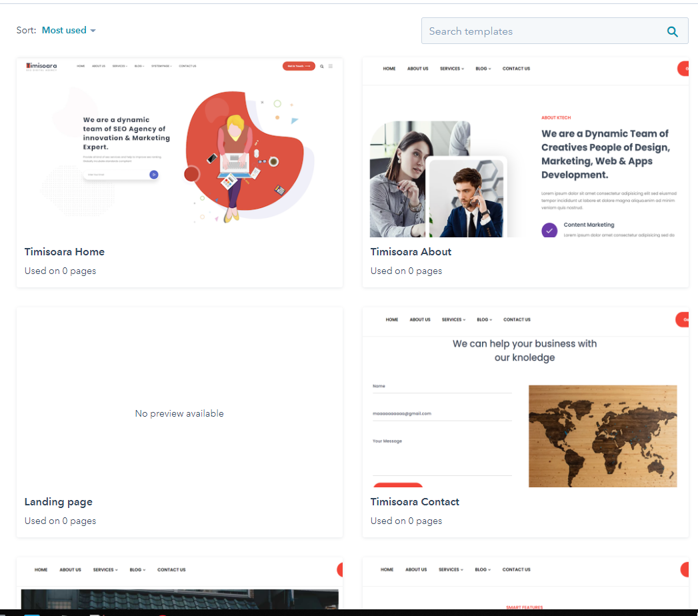The width and height of the screenshot is (698, 616).
Task: Click the Timisoara logo in Home preview
Action: tap(41, 66)
